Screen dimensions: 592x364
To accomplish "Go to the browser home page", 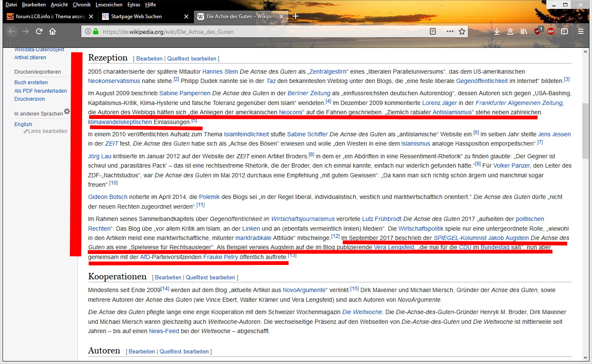I will click(x=53, y=31).
